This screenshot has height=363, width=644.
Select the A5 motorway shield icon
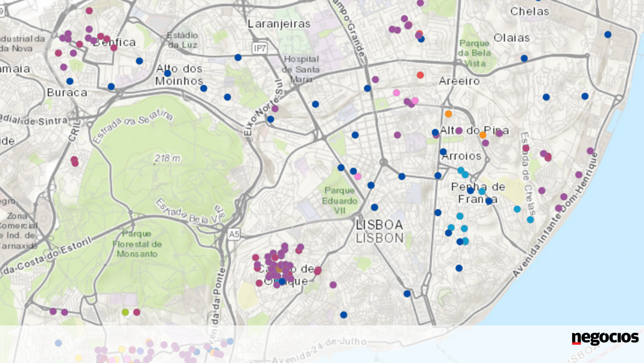pyautogui.click(x=233, y=234)
